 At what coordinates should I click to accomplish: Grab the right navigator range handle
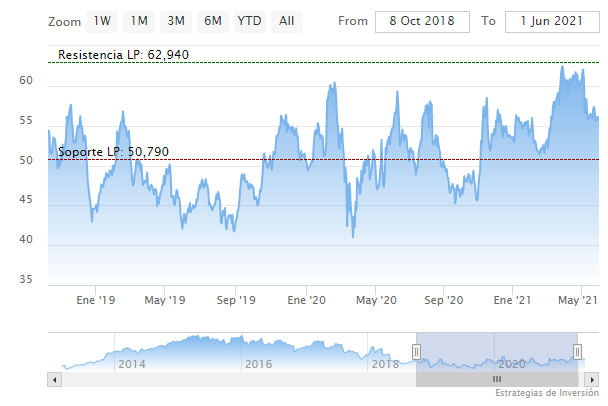coord(577,351)
